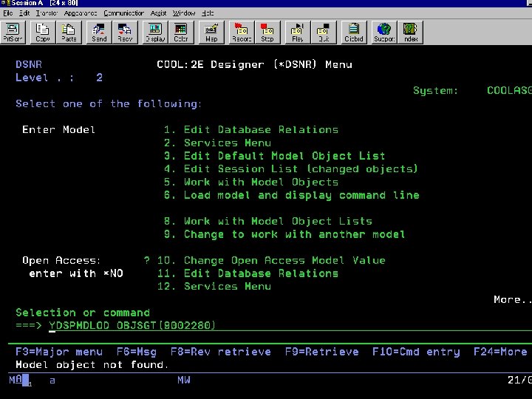Open the help Index toolbar icon
Image resolution: width=532 pixels, height=399 pixels.
[411, 33]
